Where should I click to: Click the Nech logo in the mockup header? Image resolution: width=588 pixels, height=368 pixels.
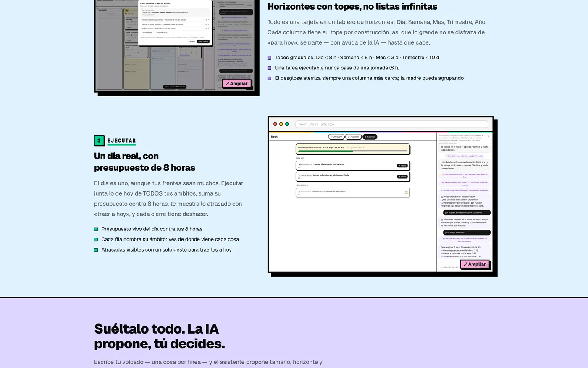[274, 137]
